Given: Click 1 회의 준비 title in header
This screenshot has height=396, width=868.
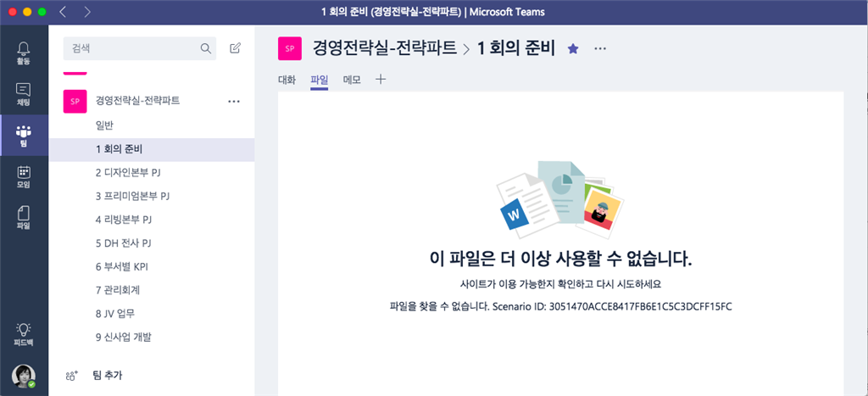Looking at the screenshot, I should click(515, 48).
